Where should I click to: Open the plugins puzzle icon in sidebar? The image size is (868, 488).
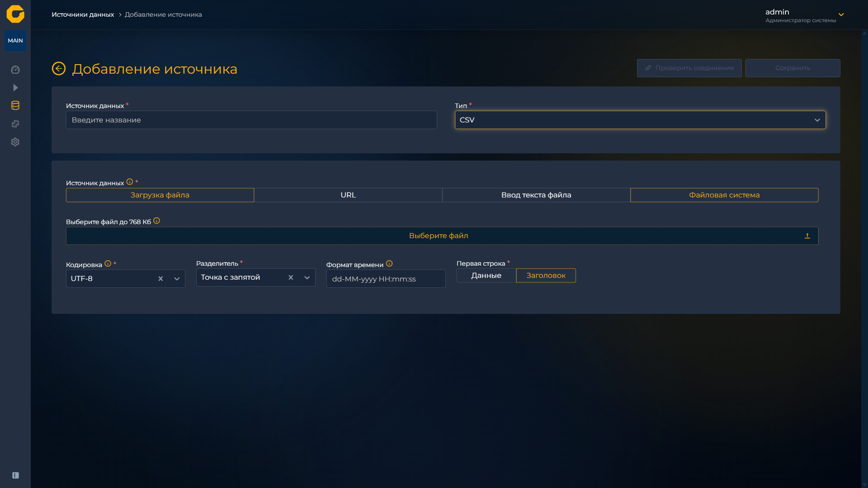(15, 124)
